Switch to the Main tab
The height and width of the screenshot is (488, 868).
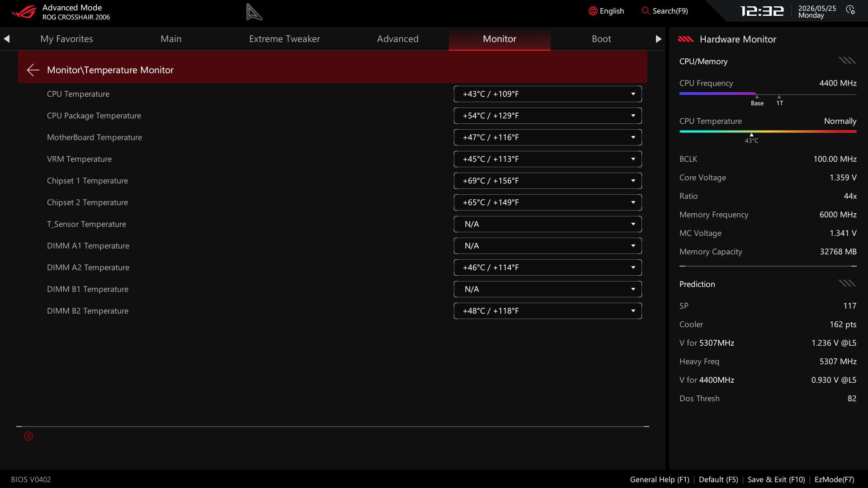click(171, 39)
